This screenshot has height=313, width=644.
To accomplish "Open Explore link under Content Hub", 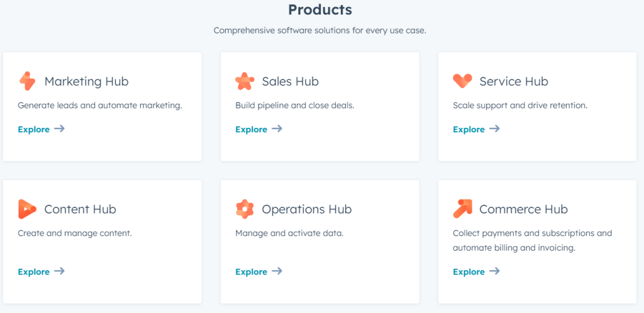I will coord(34,271).
